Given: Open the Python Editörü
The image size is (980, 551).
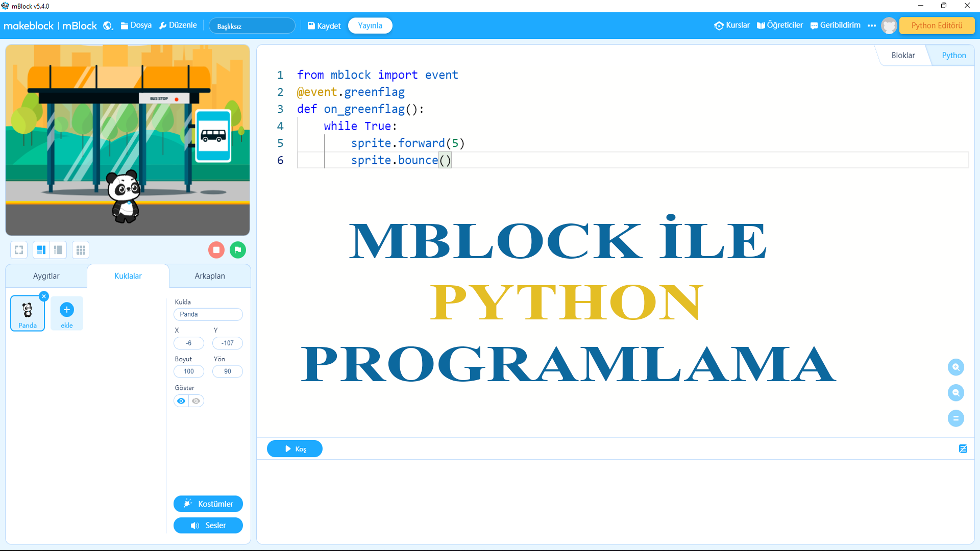Looking at the screenshot, I should pyautogui.click(x=937, y=25).
